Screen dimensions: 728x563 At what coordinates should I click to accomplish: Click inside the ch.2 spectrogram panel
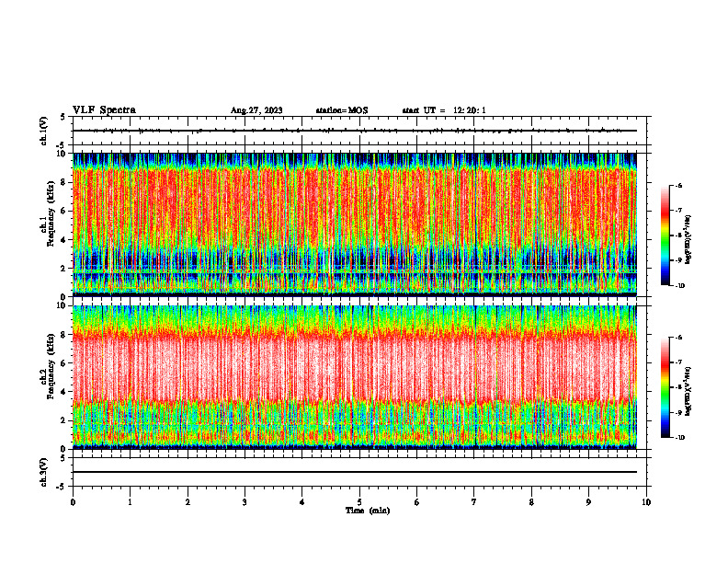coord(354,377)
